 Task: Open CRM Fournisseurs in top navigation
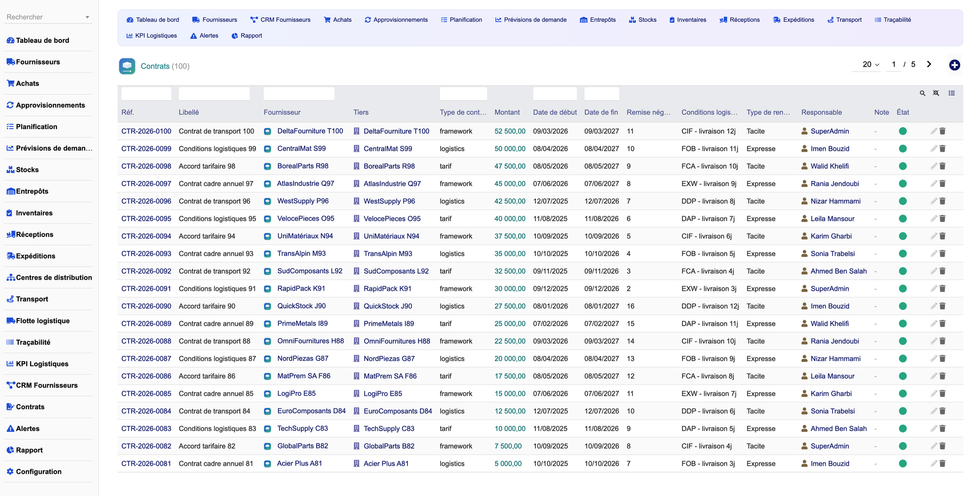coord(281,20)
